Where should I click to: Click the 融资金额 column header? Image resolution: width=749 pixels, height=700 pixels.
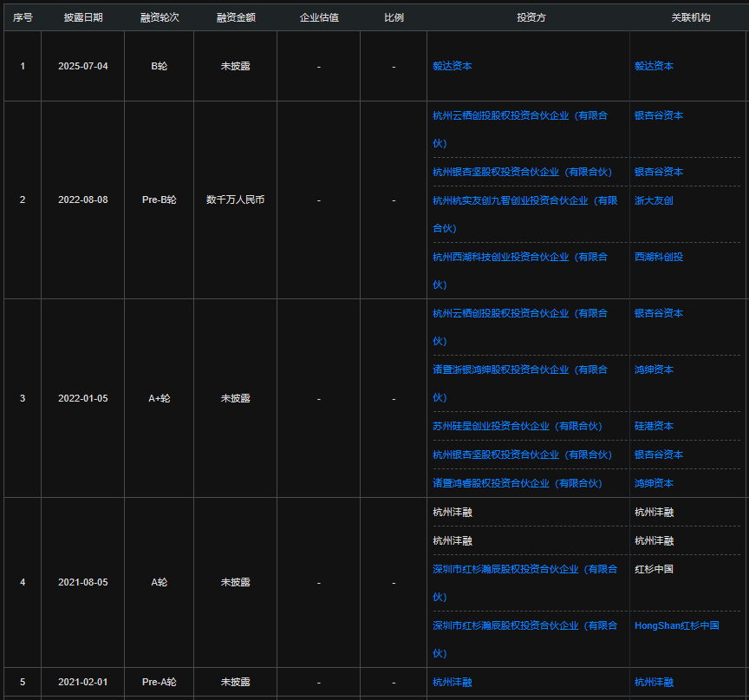[x=236, y=17]
